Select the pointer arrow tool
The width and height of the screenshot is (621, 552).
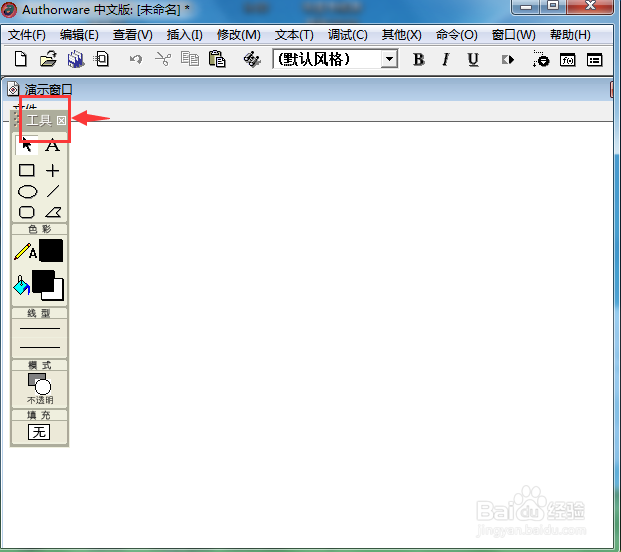(x=27, y=145)
